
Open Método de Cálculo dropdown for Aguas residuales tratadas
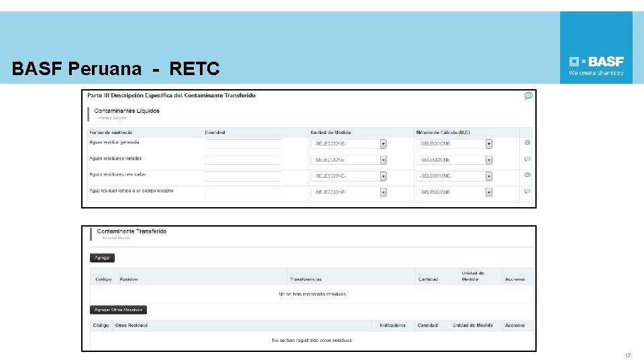coord(454,160)
